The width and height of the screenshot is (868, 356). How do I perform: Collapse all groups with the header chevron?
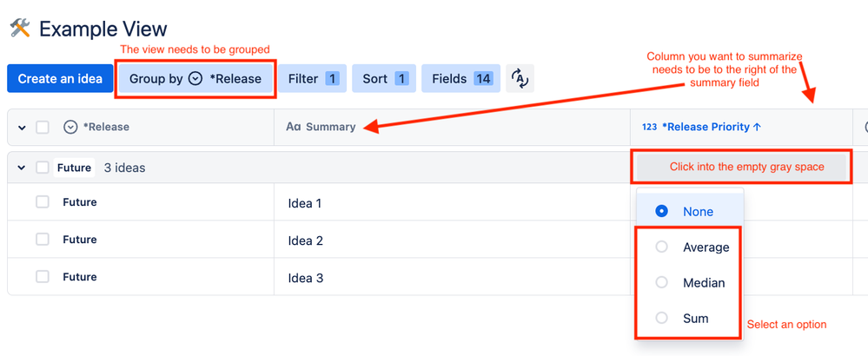coord(22,128)
